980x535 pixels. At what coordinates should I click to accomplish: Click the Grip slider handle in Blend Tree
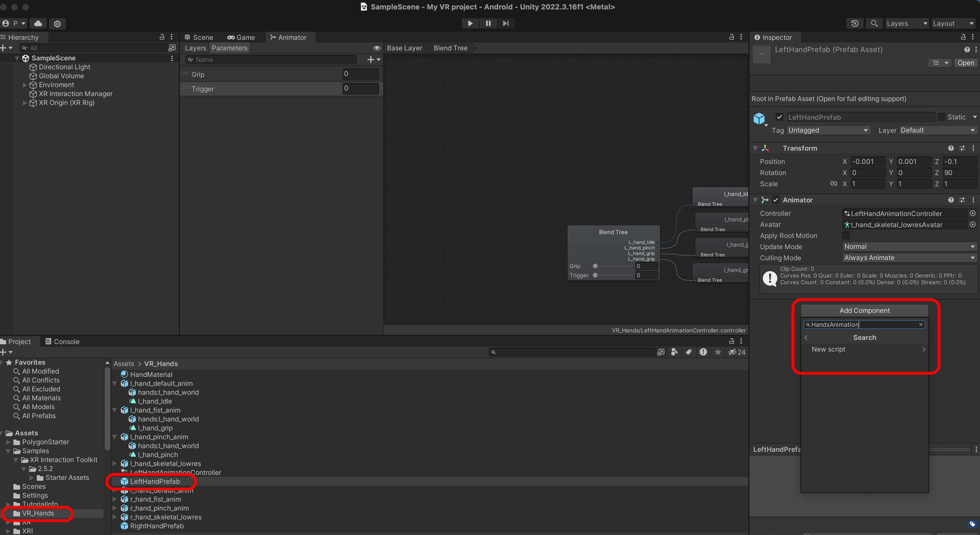[596, 266]
